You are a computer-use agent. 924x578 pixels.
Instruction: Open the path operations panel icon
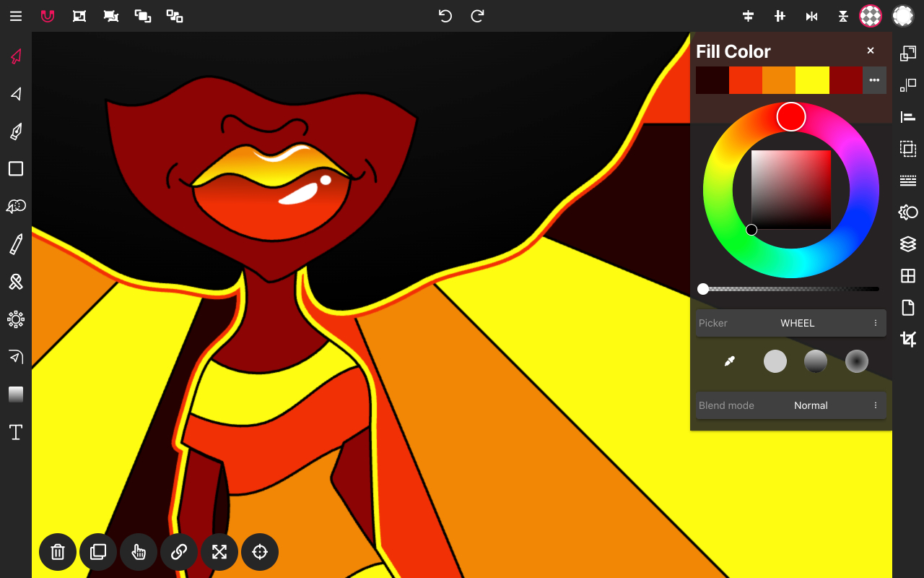coord(908,212)
